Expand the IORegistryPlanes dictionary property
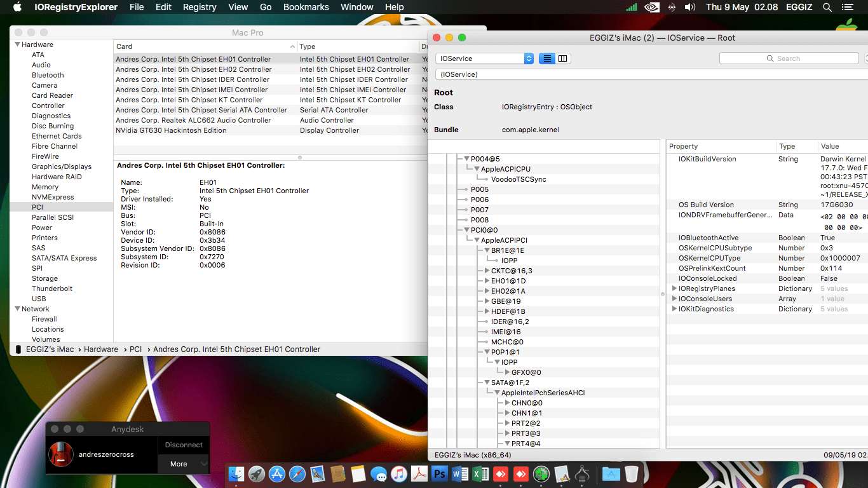This screenshot has width=868, height=488. click(674, 288)
